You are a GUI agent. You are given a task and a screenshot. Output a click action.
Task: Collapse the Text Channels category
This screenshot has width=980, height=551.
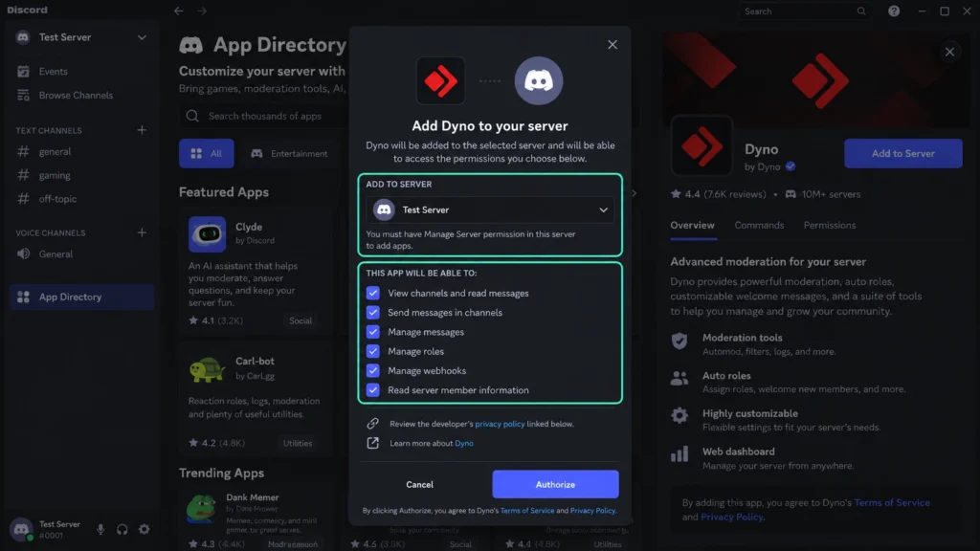pos(49,130)
